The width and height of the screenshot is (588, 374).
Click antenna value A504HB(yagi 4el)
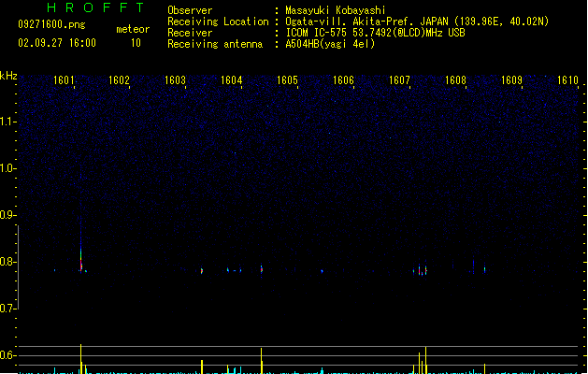click(x=330, y=44)
